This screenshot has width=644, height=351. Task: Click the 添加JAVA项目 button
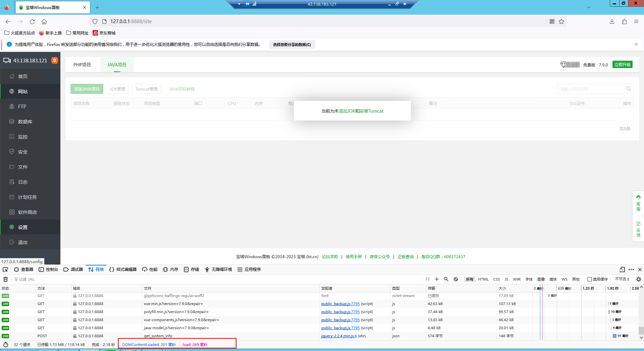click(x=87, y=89)
